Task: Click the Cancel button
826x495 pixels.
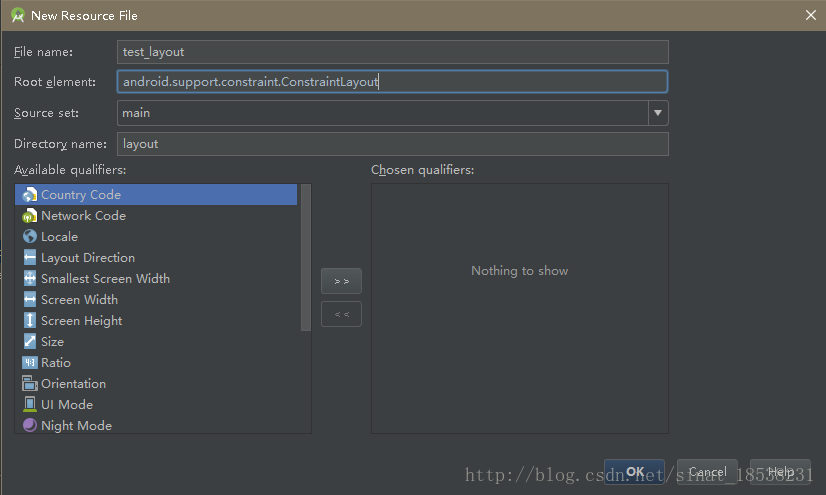Action: (x=707, y=472)
